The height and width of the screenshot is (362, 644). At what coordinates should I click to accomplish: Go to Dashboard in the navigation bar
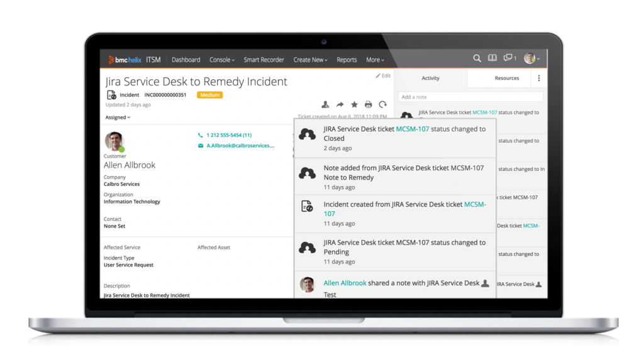[186, 60]
